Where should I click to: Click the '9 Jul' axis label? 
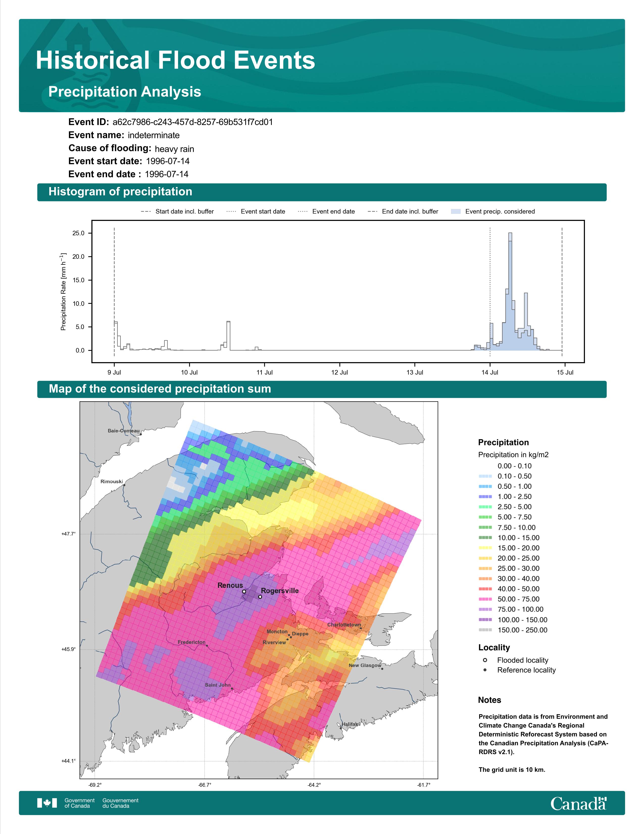(114, 372)
